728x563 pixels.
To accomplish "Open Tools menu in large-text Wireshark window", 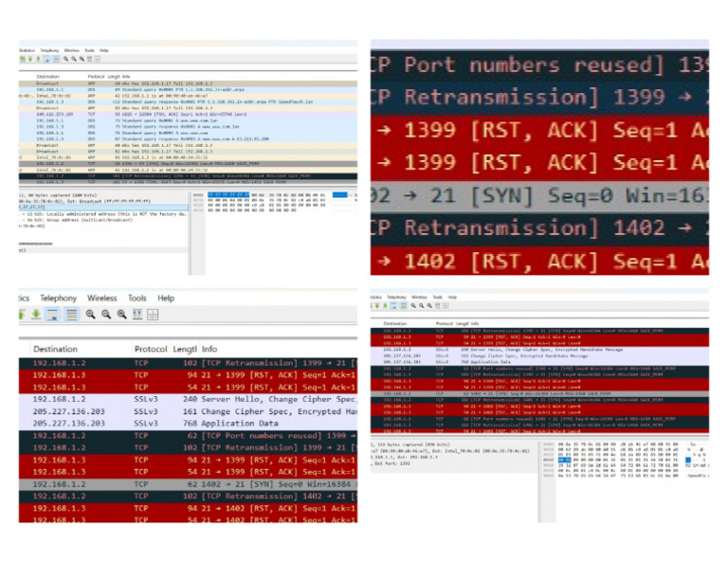I will [x=136, y=298].
